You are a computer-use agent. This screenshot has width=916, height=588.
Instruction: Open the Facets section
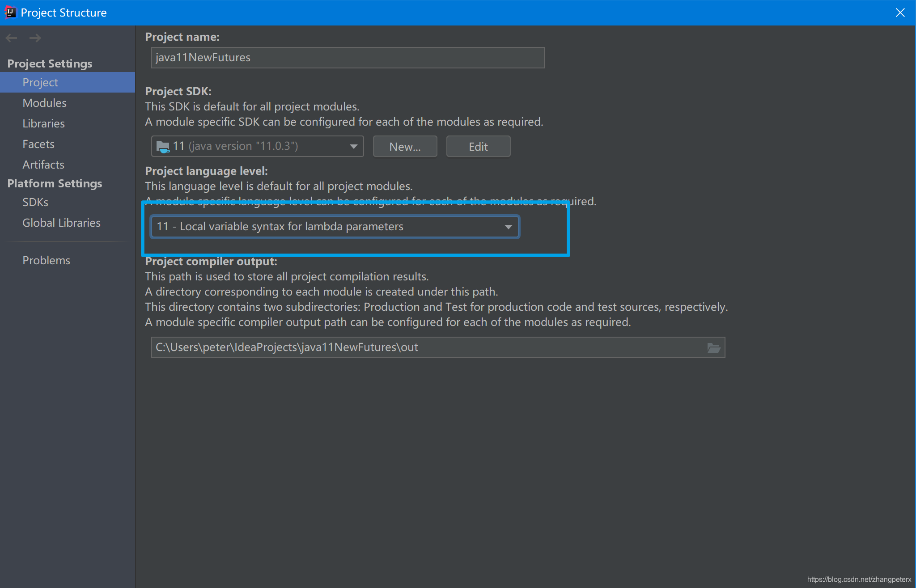[x=38, y=144]
